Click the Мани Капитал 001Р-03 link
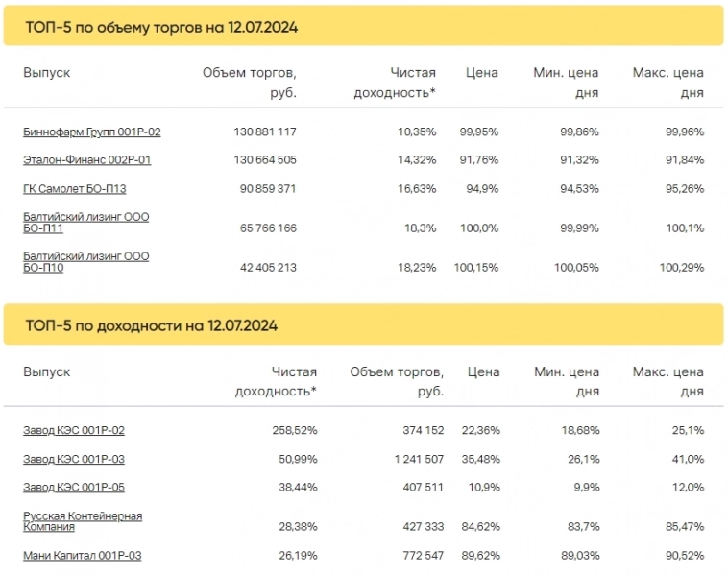The image size is (728, 575). [84, 556]
